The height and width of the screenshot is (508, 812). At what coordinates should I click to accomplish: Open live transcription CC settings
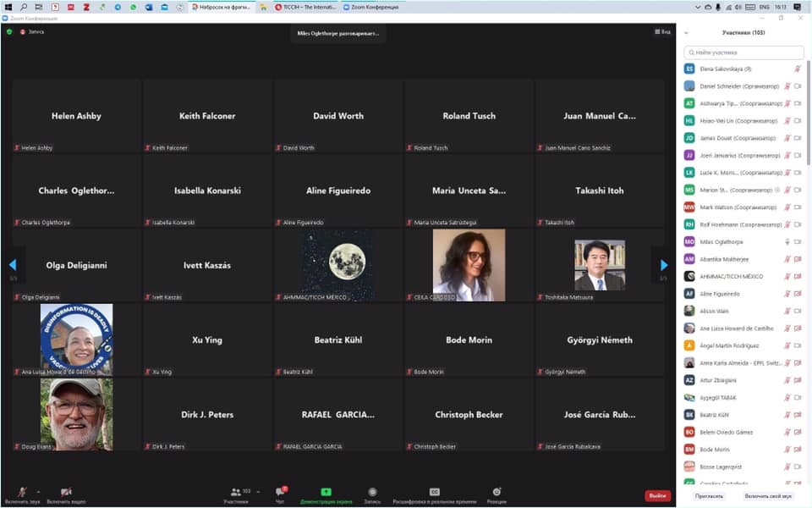click(435, 494)
